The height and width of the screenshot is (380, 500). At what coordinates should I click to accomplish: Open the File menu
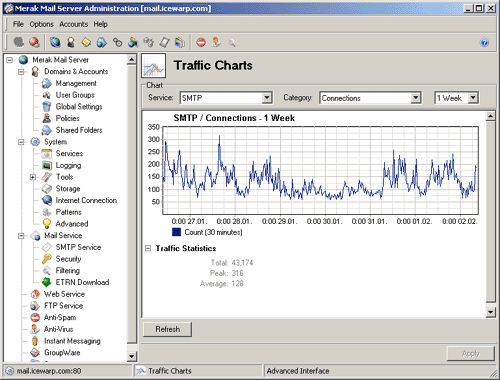point(18,24)
